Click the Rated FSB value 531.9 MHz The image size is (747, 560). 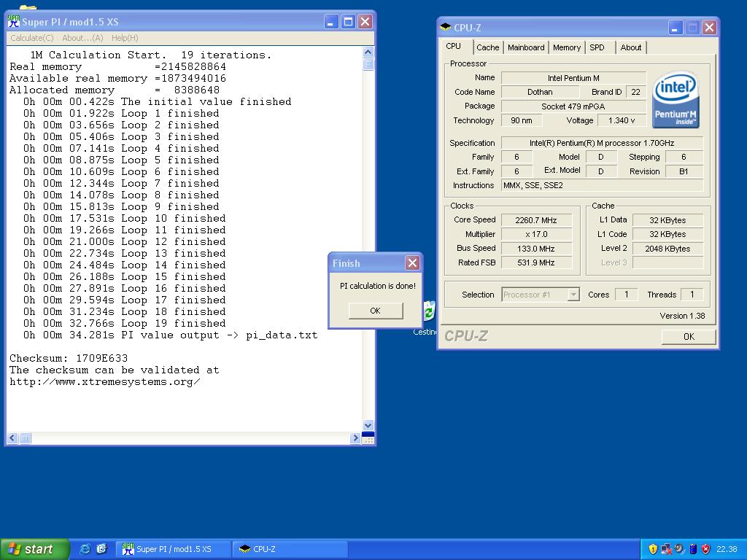point(536,262)
